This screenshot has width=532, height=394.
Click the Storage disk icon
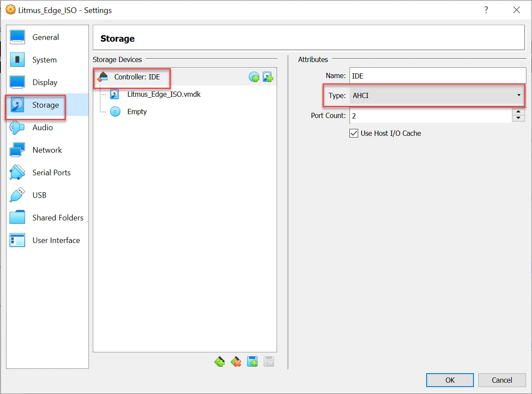pos(17,105)
